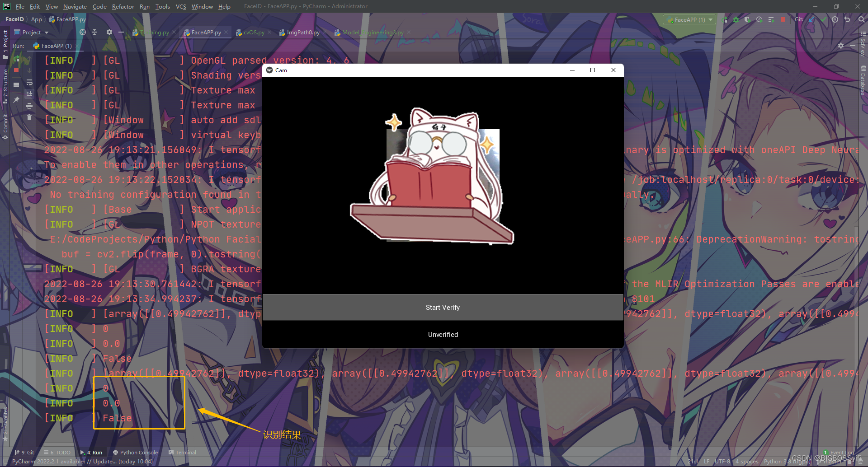Click 4 spaces indent setting

tap(747, 461)
